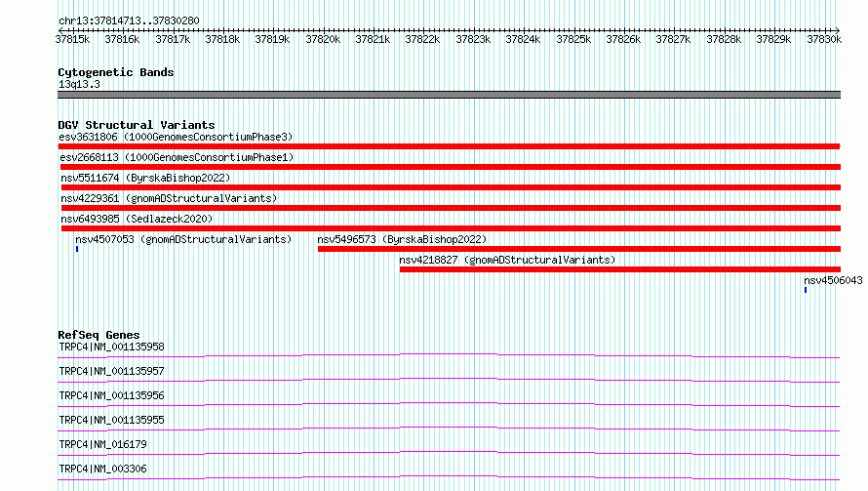Click the nsv5511674 red variant bar
The width and height of the screenshot is (868, 491).
click(451, 187)
